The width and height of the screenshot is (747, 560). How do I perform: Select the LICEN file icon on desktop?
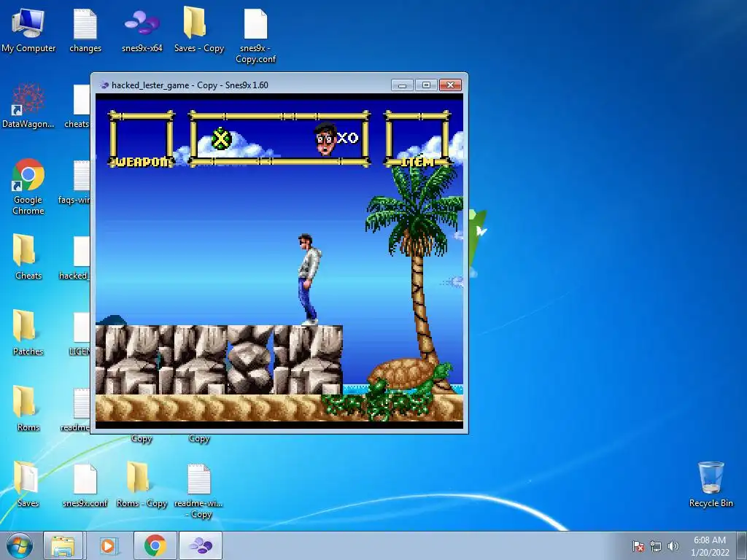pyautogui.click(x=80, y=333)
